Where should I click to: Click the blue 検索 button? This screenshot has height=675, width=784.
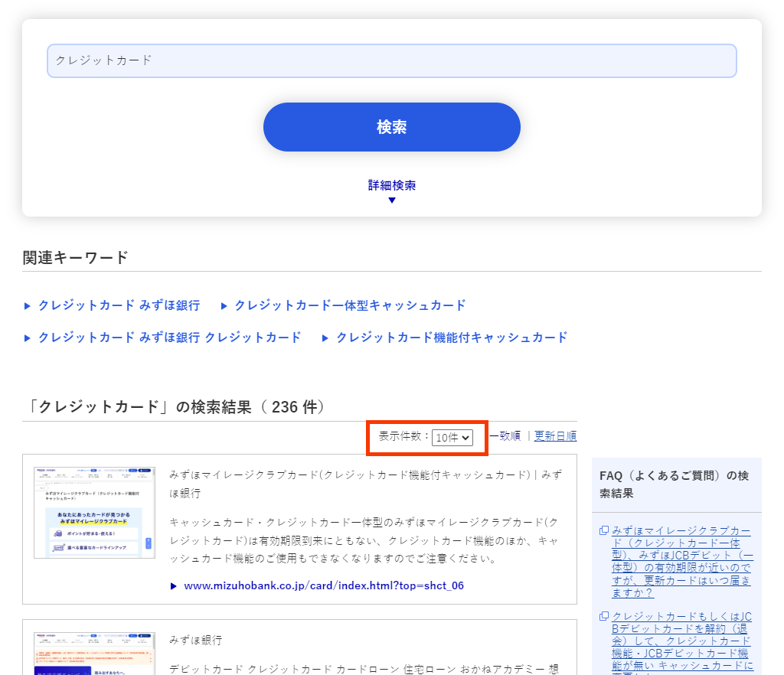(x=391, y=127)
